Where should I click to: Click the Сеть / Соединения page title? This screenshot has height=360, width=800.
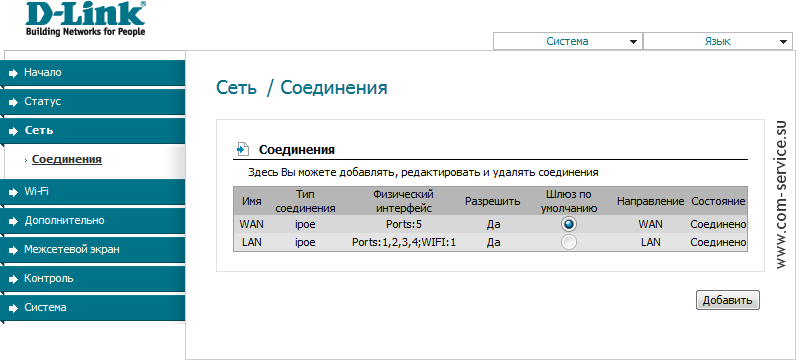(302, 88)
